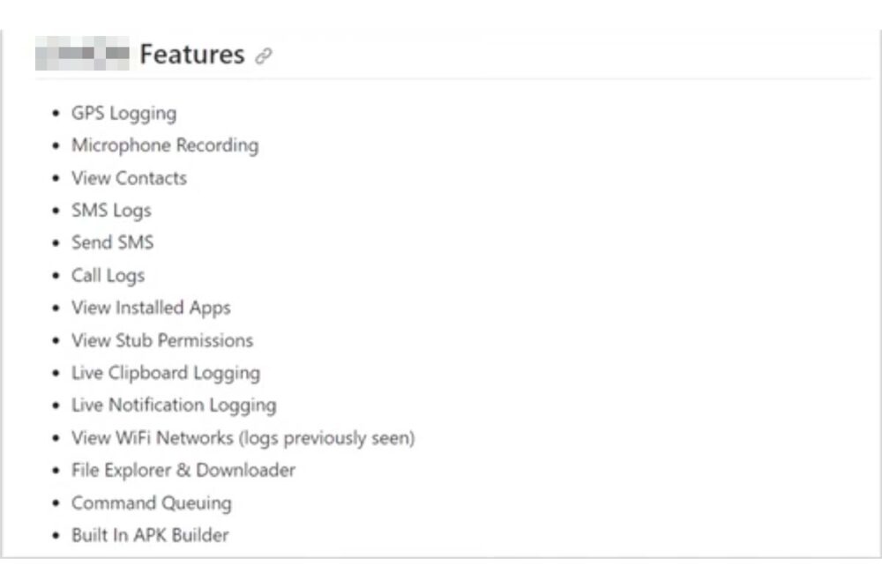
Task: Click the blurred name before Features heading
Action: click(x=82, y=54)
